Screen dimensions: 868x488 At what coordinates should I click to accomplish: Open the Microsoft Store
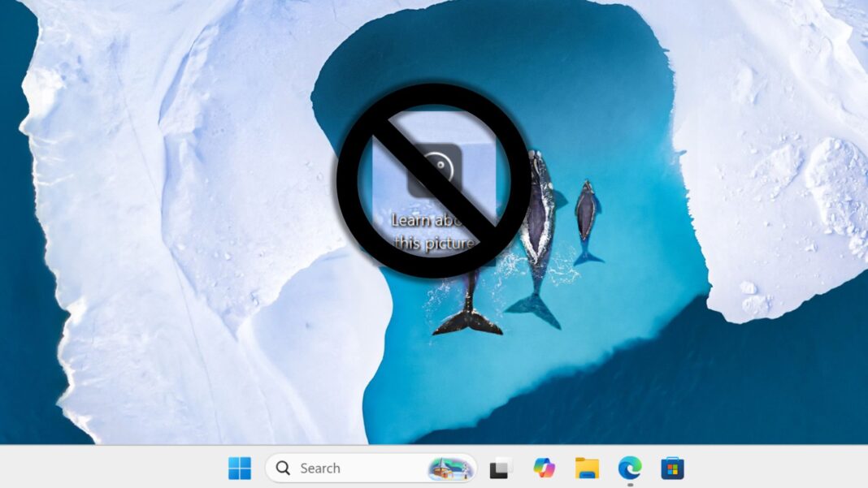672,469
